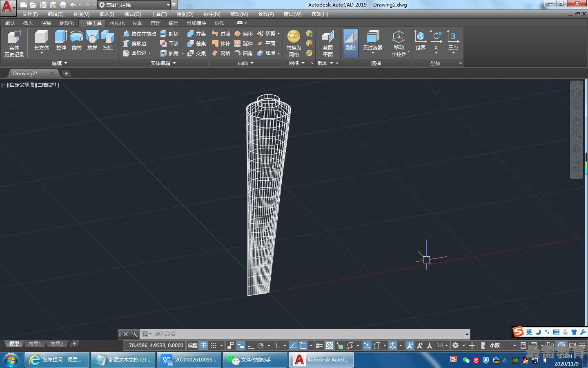Choose the Extrude (拉伸) tool
This screenshot has height=368, width=588.
(61, 40)
